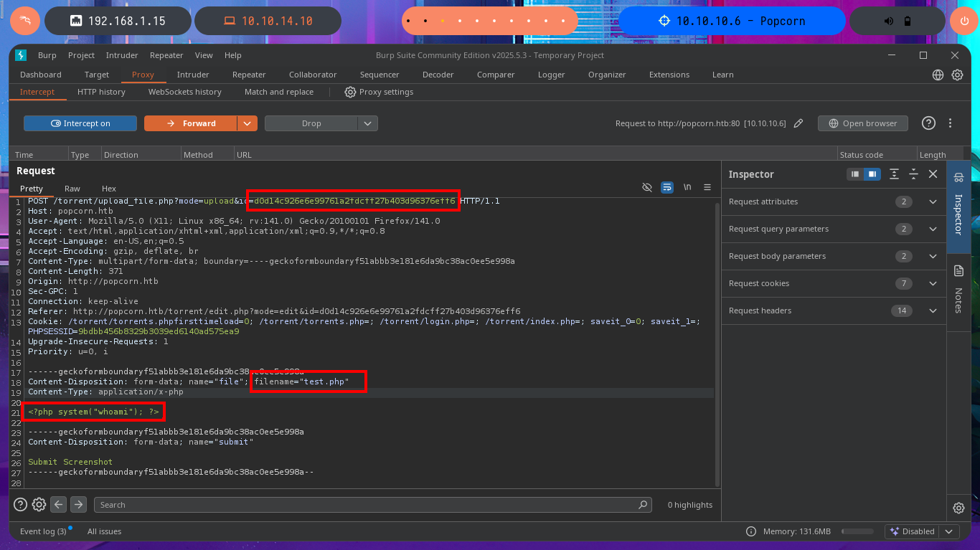Go to previous search match arrow
This screenshot has height=550, width=980.
point(59,504)
